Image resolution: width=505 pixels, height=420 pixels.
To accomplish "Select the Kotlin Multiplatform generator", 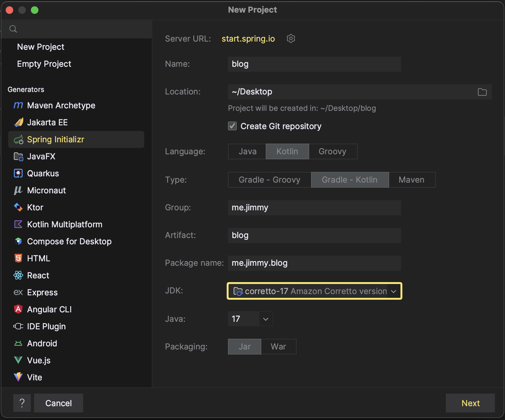I will pyautogui.click(x=76, y=224).
